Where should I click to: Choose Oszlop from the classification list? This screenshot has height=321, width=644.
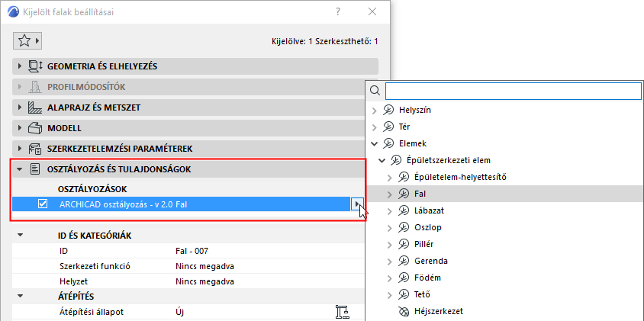pyautogui.click(x=430, y=227)
